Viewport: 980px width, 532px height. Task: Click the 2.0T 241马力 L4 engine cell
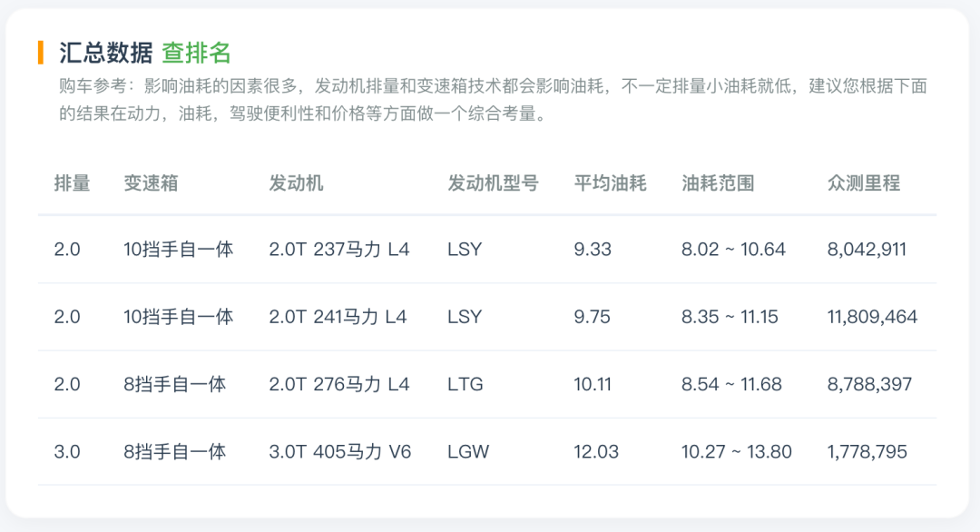338,317
